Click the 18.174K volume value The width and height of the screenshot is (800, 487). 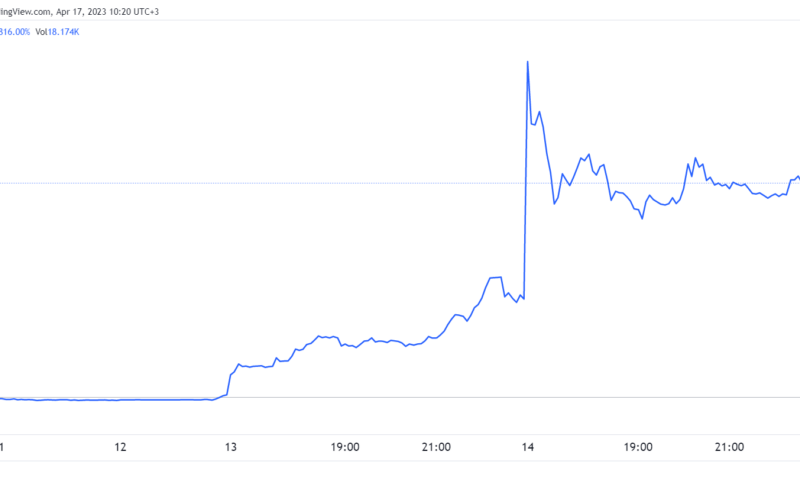point(63,32)
